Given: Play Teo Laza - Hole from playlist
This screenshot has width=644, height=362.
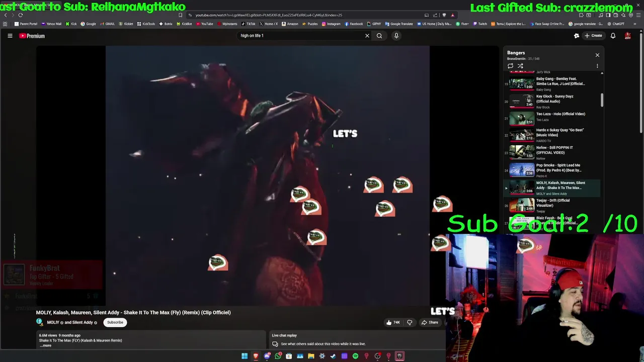Looking at the screenshot, I should coord(552,118).
